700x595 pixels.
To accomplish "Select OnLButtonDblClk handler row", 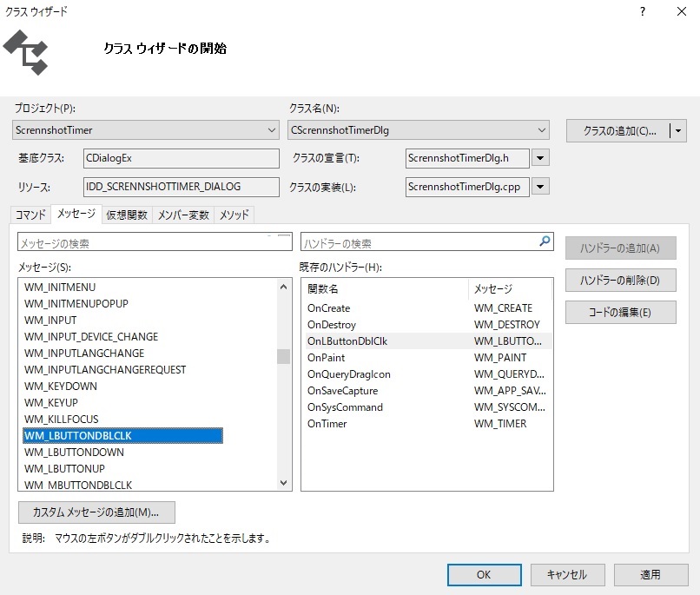I will pos(428,341).
